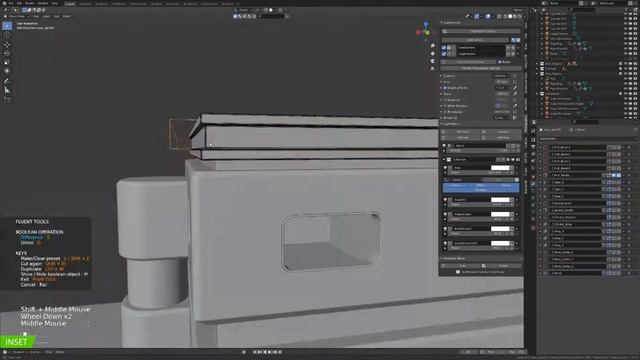This screenshot has height=360, width=640.
Task: Jump to the timeline end frame
Action: [x=280, y=352]
